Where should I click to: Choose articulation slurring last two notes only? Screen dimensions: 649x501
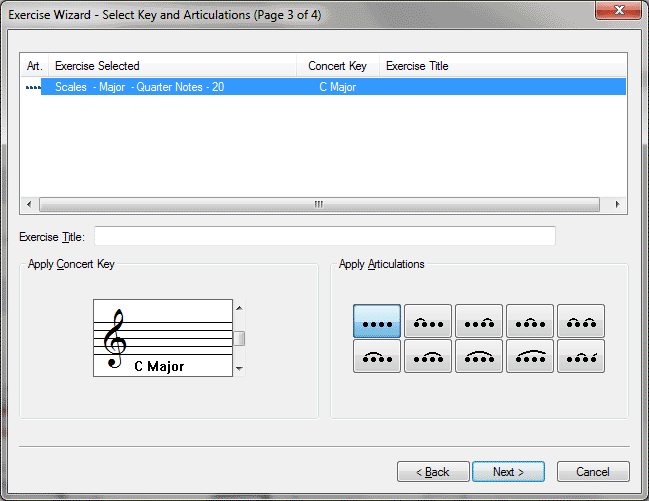coord(479,321)
